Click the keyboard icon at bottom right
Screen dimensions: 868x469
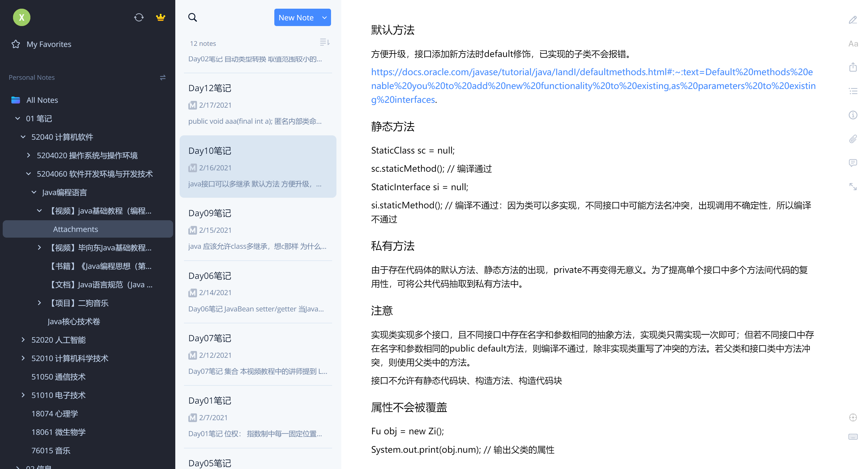point(853,437)
